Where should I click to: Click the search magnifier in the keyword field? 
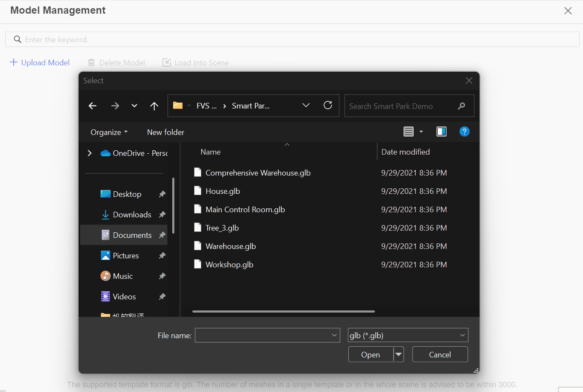[17, 39]
